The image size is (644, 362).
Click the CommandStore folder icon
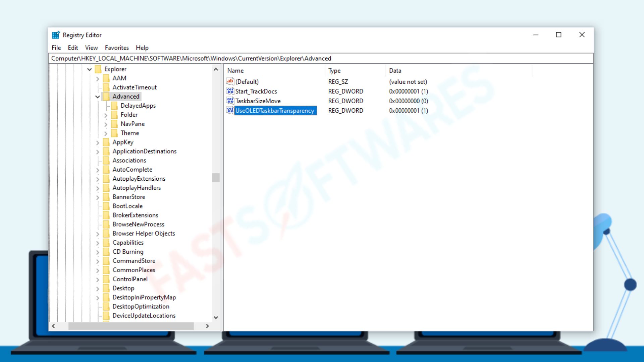106,261
